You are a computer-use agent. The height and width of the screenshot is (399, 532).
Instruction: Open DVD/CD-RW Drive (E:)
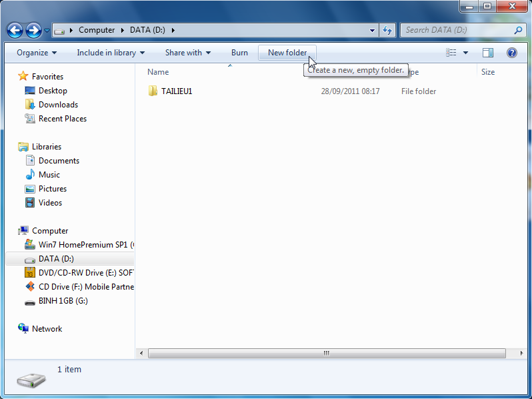tap(85, 273)
